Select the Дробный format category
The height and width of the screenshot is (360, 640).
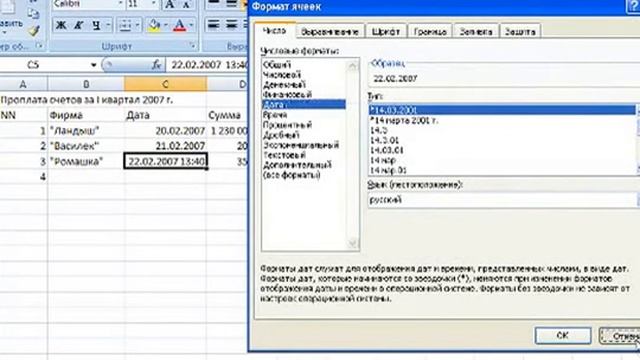click(x=281, y=135)
